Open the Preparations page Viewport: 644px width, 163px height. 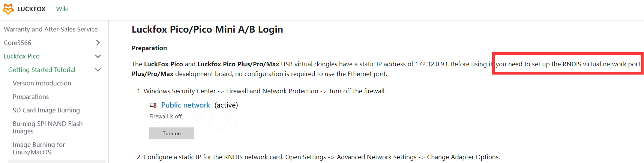[x=31, y=97]
